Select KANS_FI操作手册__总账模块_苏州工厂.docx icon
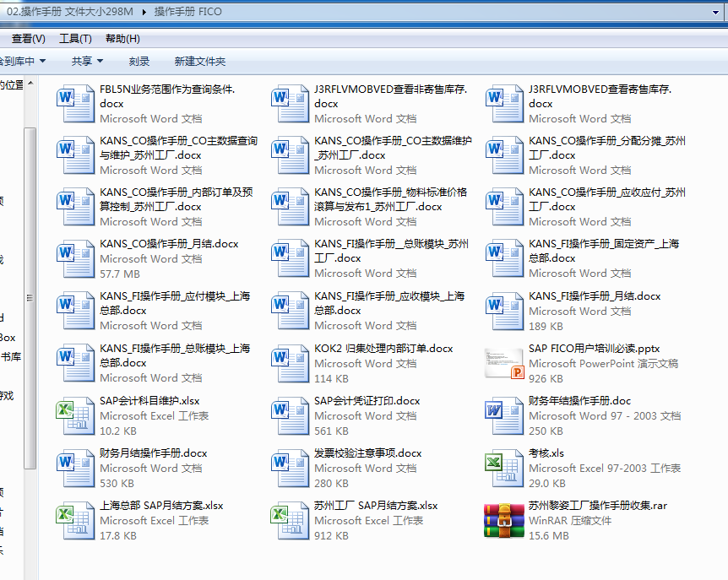Viewport: 728px width, 580px height. [290, 258]
